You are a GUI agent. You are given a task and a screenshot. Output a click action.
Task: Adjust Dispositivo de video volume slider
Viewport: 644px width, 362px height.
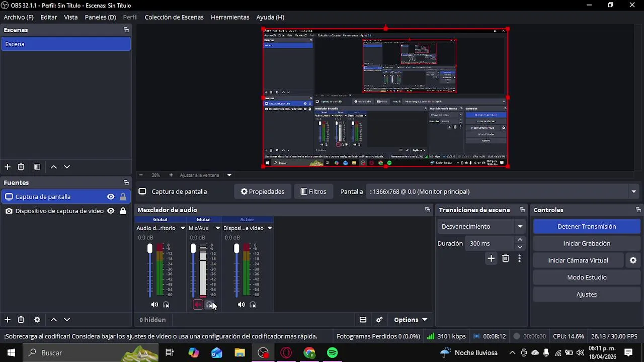pos(236,249)
